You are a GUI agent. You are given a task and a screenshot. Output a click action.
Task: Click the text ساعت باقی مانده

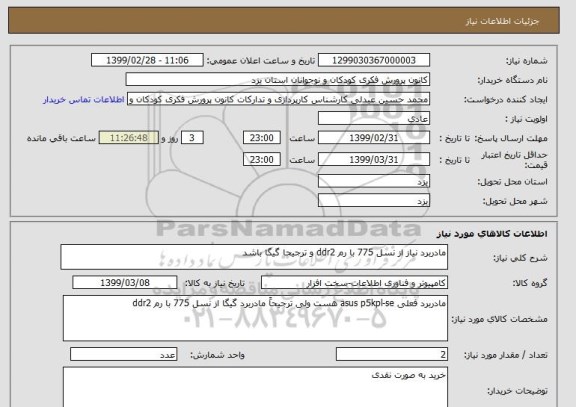(61, 138)
